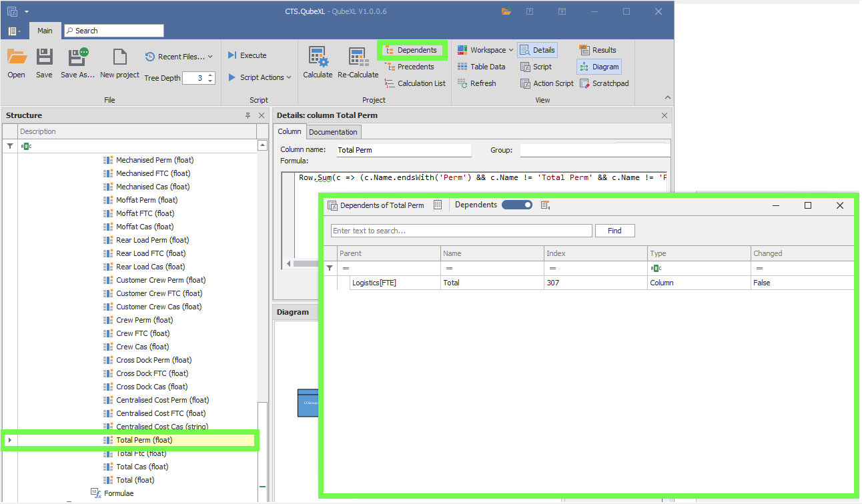The width and height of the screenshot is (862, 504).
Task: Open the Recent Files dropdown
Action: (179, 57)
